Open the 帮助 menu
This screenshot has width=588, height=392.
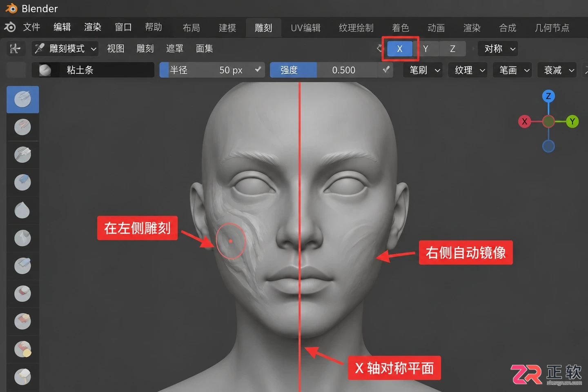pyautogui.click(x=154, y=27)
